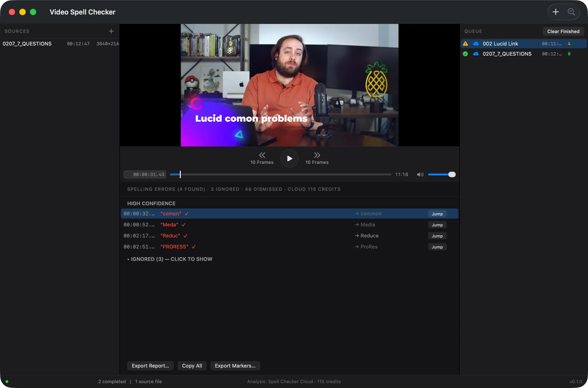Select the 002 Lucid Link queue item
The width and height of the screenshot is (588, 388).
(x=524, y=44)
